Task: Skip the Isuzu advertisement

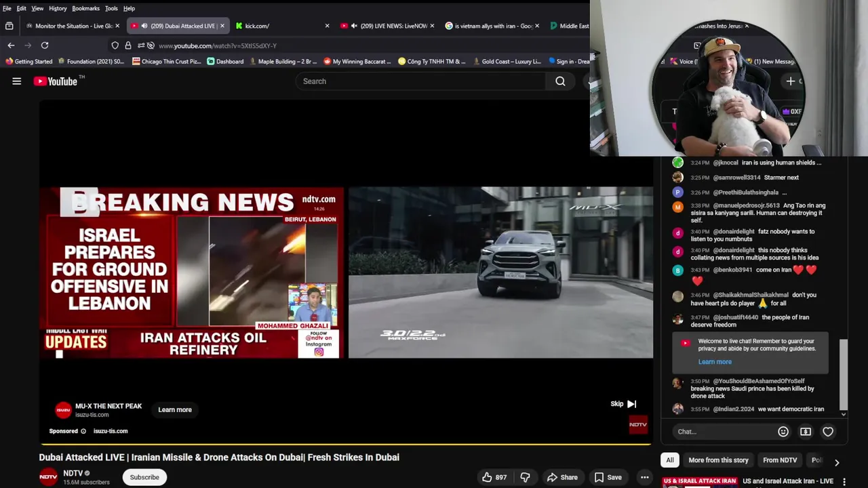Action: [x=623, y=404]
